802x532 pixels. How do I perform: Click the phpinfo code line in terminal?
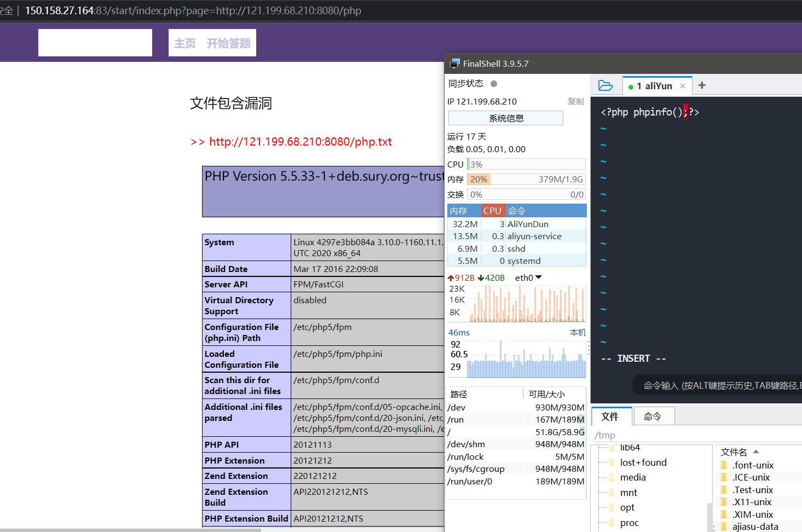pos(650,112)
